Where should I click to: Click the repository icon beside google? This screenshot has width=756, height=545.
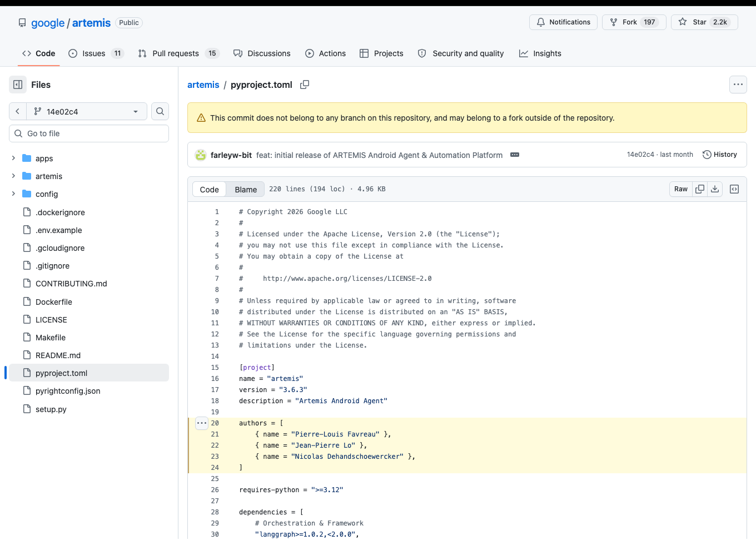[22, 23]
